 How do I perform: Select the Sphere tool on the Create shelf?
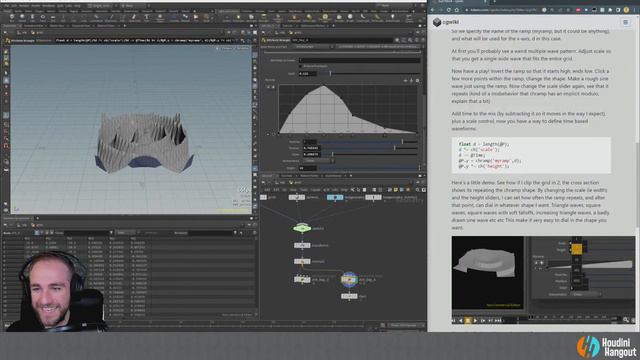tap(22, 18)
